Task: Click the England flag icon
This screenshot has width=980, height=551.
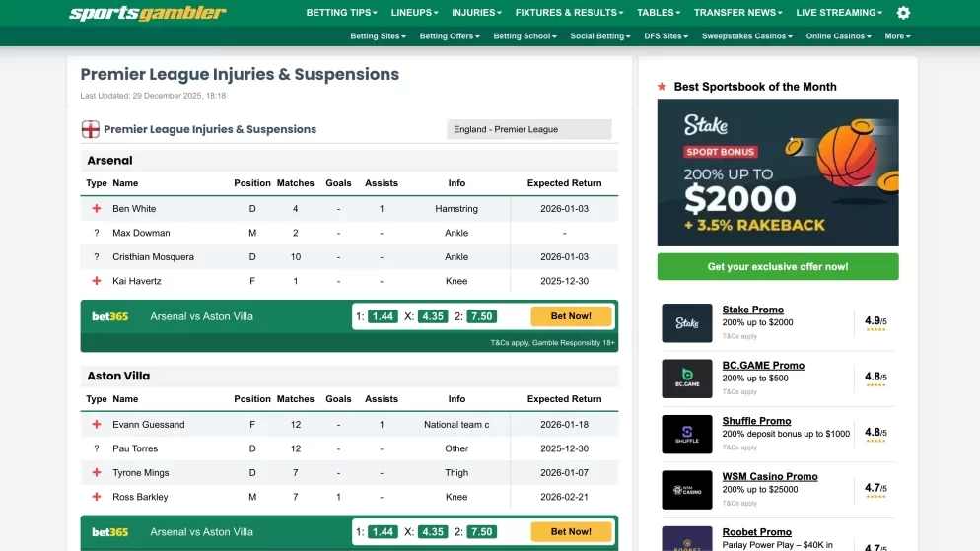Action: point(91,129)
